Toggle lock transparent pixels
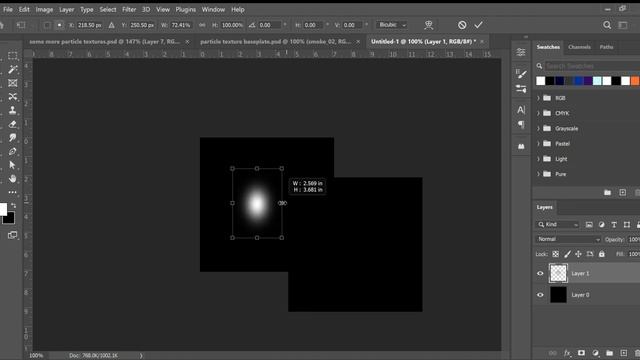Image resolution: width=640 pixels, height=360 pixels. (x=556, y=254)
